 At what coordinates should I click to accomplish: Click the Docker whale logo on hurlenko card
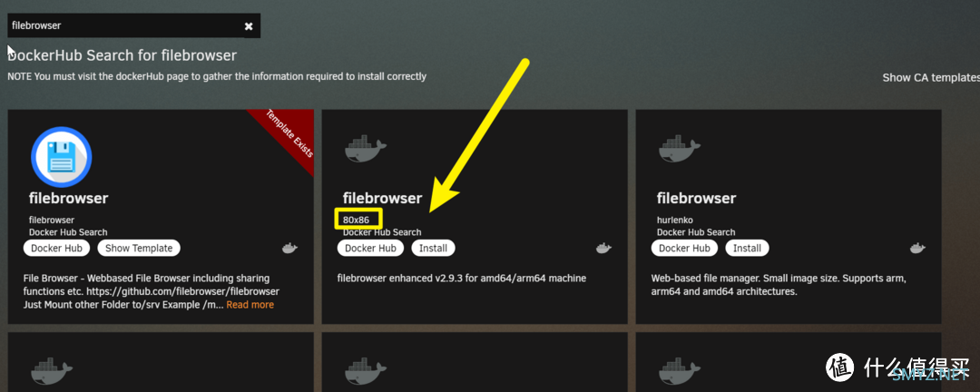point(680,149)
